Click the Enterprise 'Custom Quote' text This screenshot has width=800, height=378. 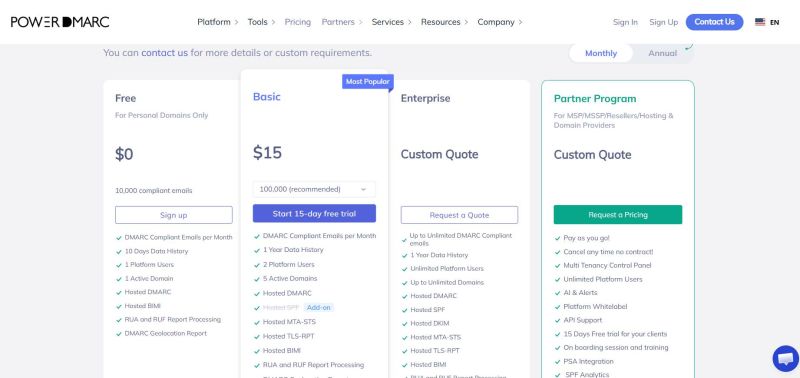(x=439, y=154)
